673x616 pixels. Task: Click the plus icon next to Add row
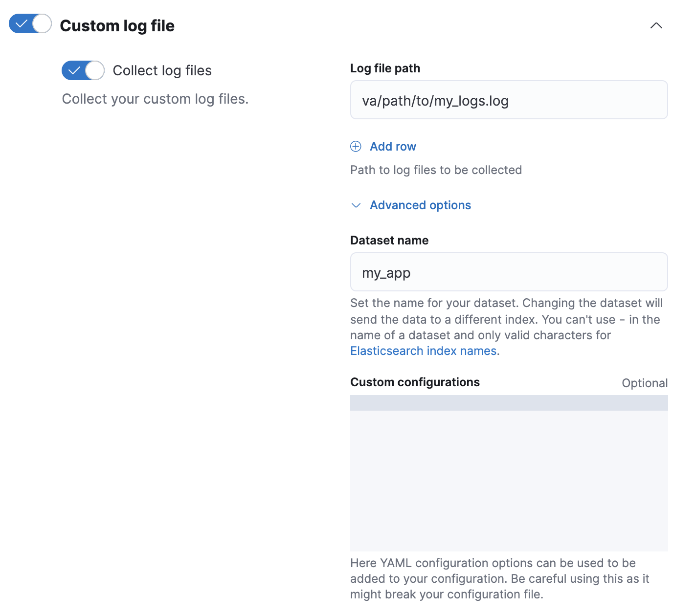[356, 146]
